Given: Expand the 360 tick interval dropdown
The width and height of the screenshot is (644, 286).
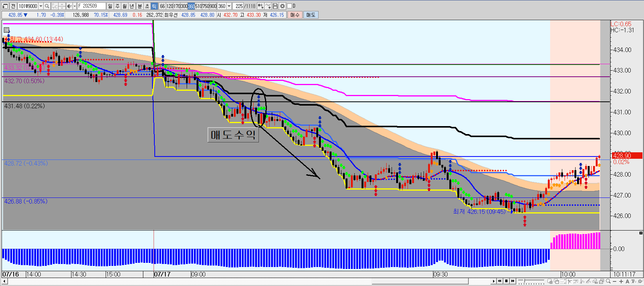Looking at the screenshot, I should pyautogui.click(x=229, y=6).
